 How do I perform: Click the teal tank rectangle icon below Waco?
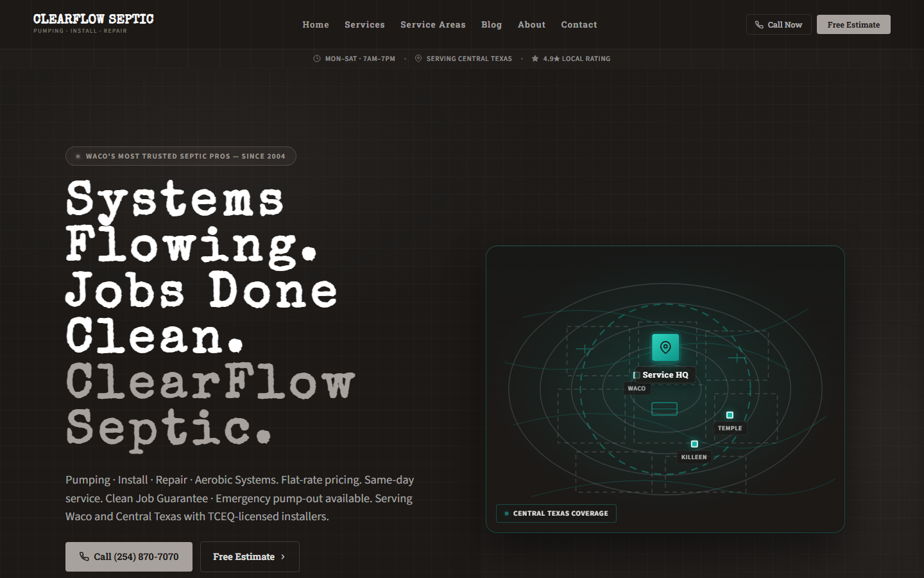coord(664,408)
